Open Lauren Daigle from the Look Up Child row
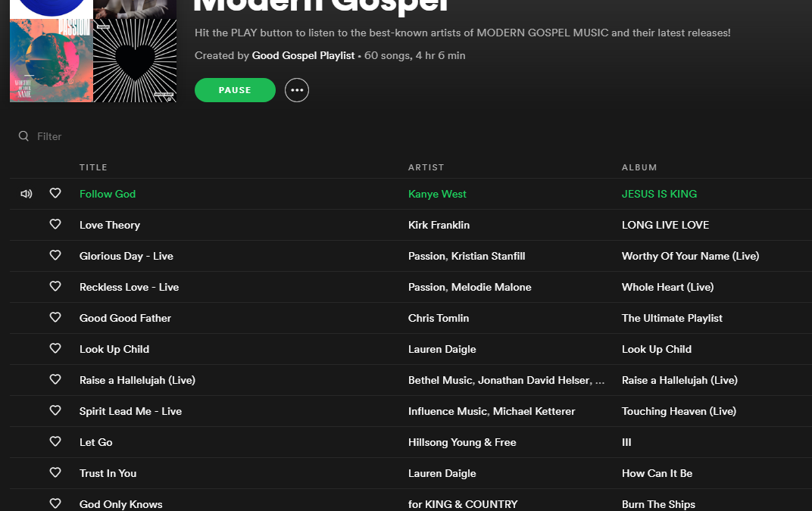This screenshot has height=511, width=812. pyautogui.click(x=442, y=349)
